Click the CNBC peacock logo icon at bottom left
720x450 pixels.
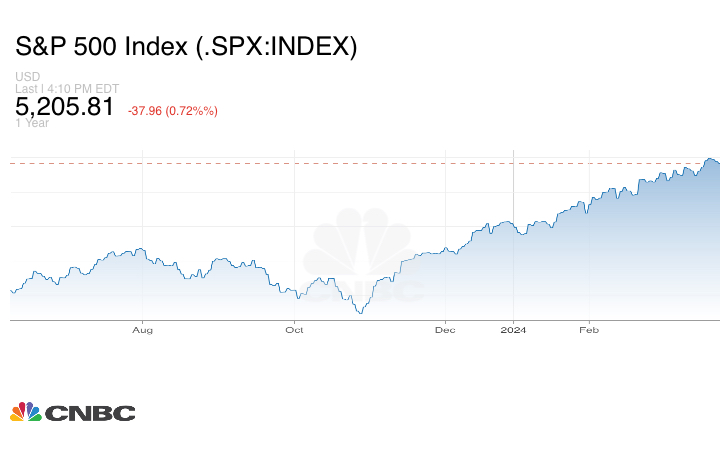point(26,412)
